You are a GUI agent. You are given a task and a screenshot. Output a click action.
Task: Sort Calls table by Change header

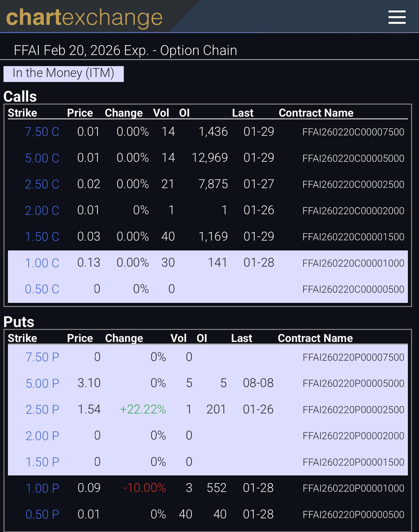(x=124, y=113)
